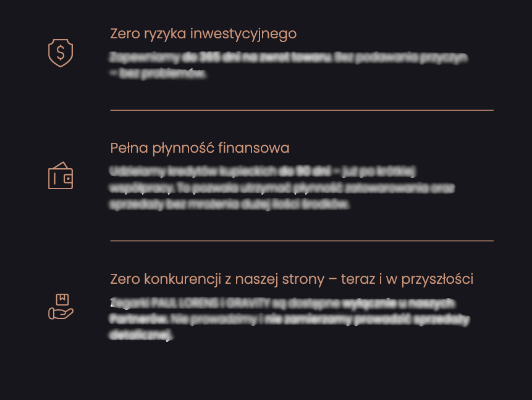
Task: Click the divider line under the investment risk section
Action: click(302, 110)
